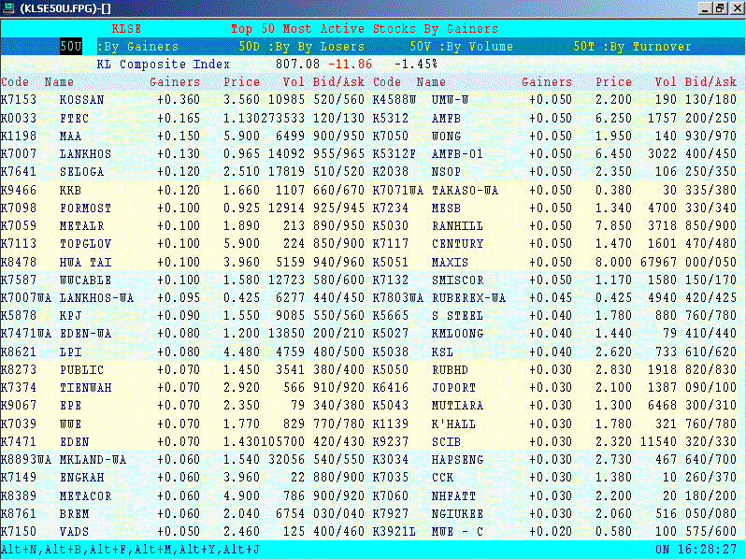The height and width of the screenshot is (560, 746).
Task: Select LPI stock name
Action: click(70, 352)
